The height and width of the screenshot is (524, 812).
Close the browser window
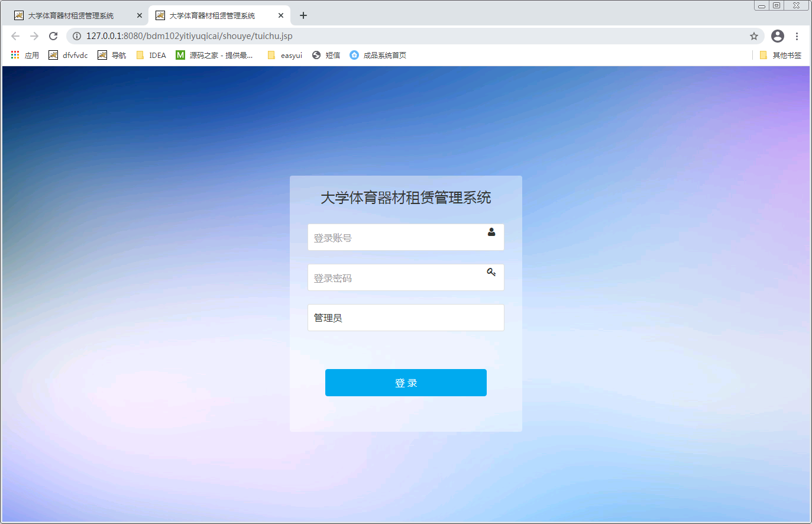pos(797,5)
